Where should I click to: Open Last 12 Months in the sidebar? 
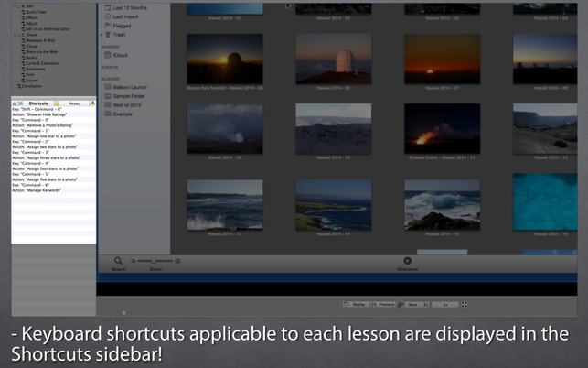125,8
